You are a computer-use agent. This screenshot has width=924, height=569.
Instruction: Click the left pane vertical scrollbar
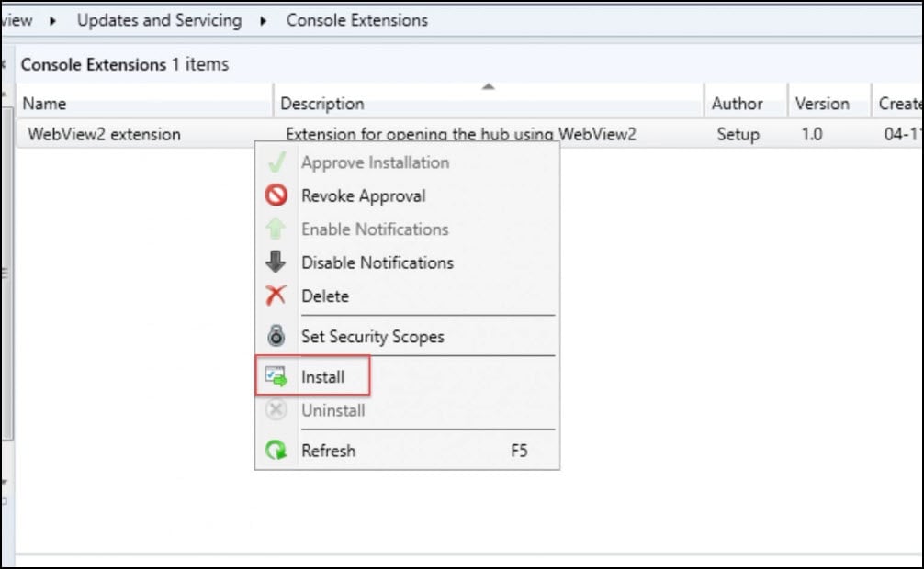[7, 273]
